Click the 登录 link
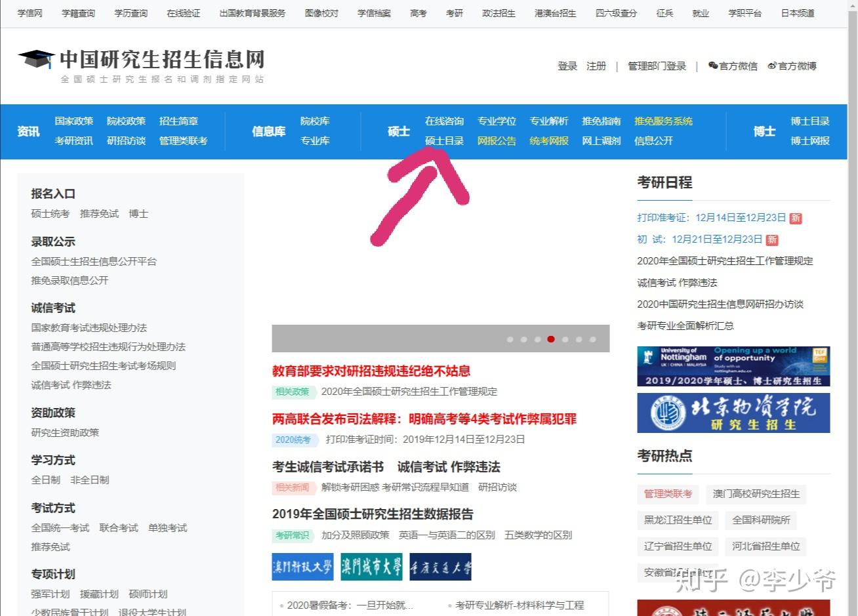 pos(567,66)
